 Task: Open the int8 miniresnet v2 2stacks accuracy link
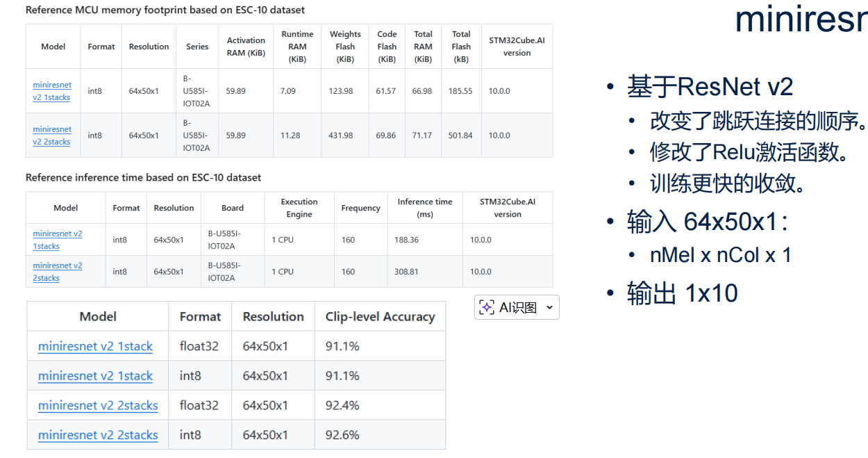coord(98,435)
